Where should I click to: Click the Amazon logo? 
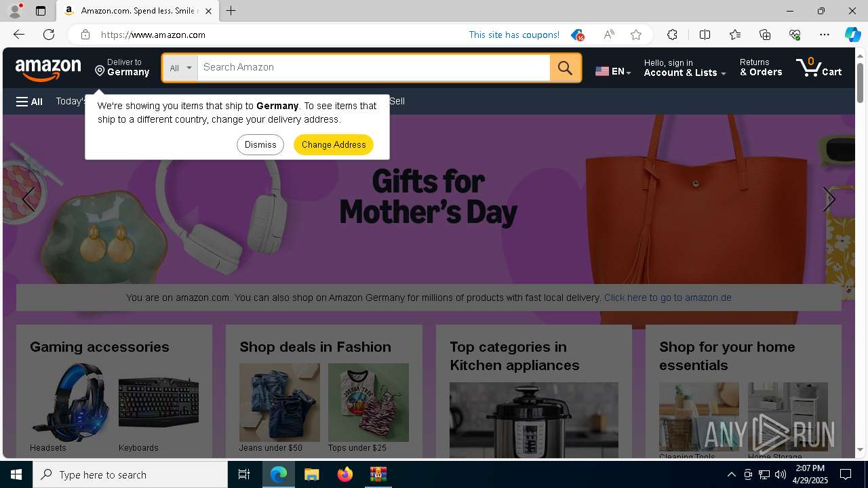pos(48,68)
